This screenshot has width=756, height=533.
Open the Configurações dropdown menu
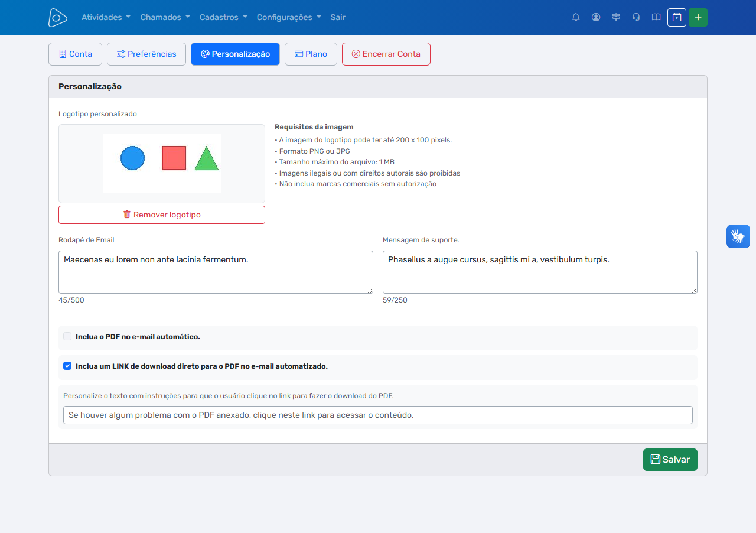coord(289,17)
